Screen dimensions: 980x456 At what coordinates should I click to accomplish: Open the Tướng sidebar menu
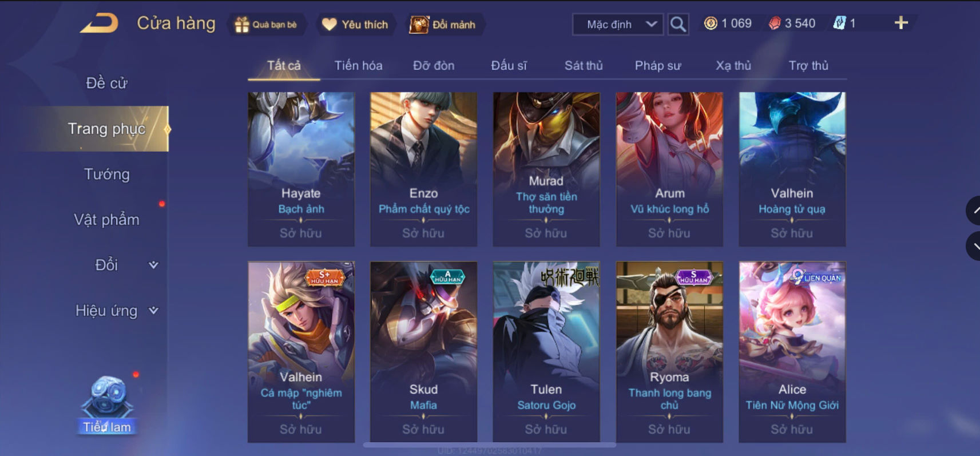107,174
